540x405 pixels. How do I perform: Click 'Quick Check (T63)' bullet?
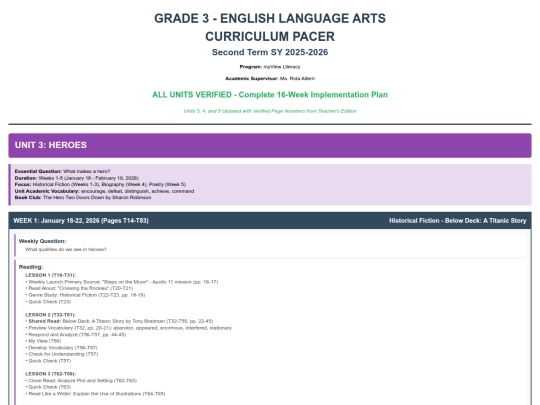click(48, 387)
